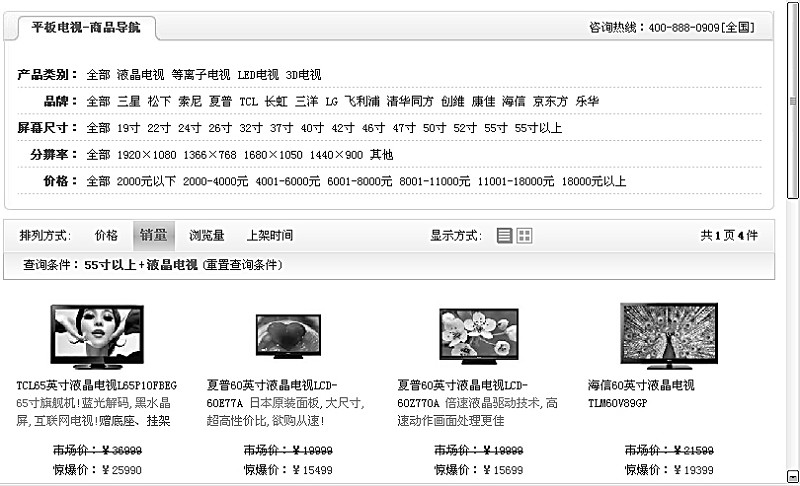Filter price by 8001-11000元
This screenshot has width=800, height=486.
[435, 181]
